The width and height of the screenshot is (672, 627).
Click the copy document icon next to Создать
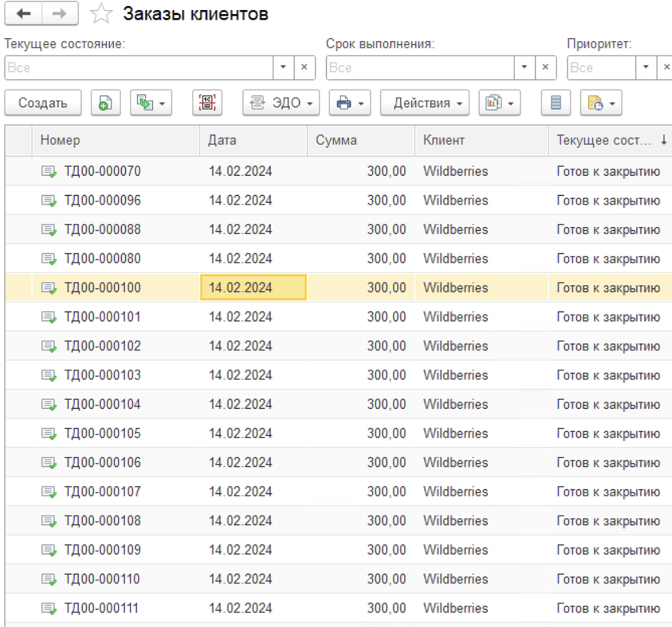coord(105,103)
